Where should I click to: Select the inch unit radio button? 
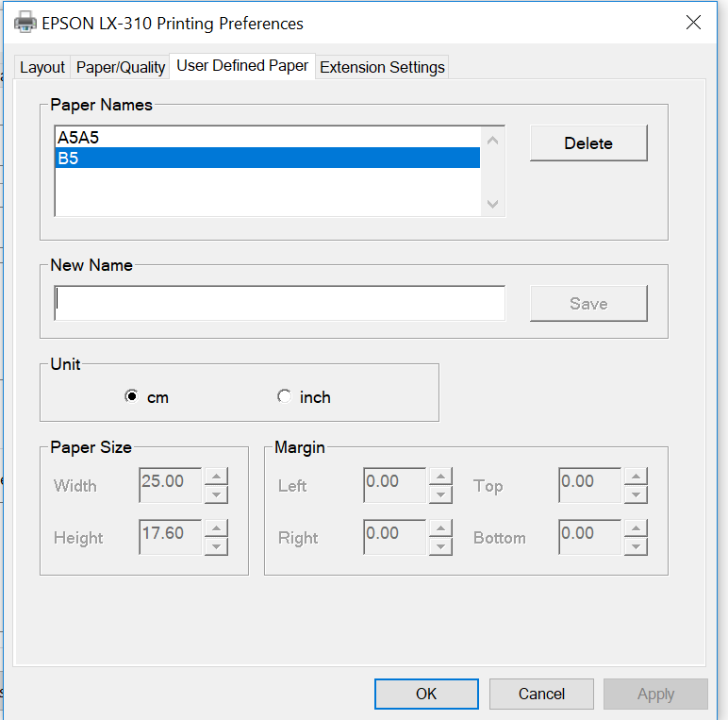[284, 397]
